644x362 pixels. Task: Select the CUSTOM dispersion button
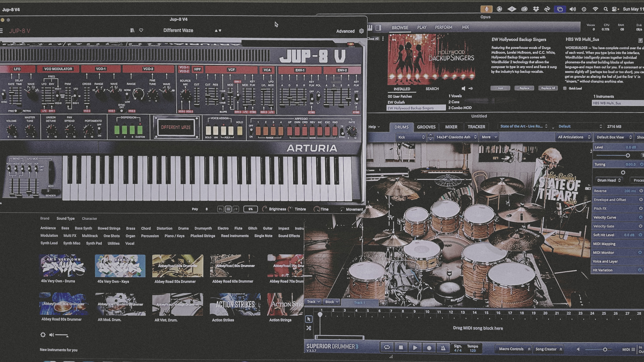(x=140, y=130)
